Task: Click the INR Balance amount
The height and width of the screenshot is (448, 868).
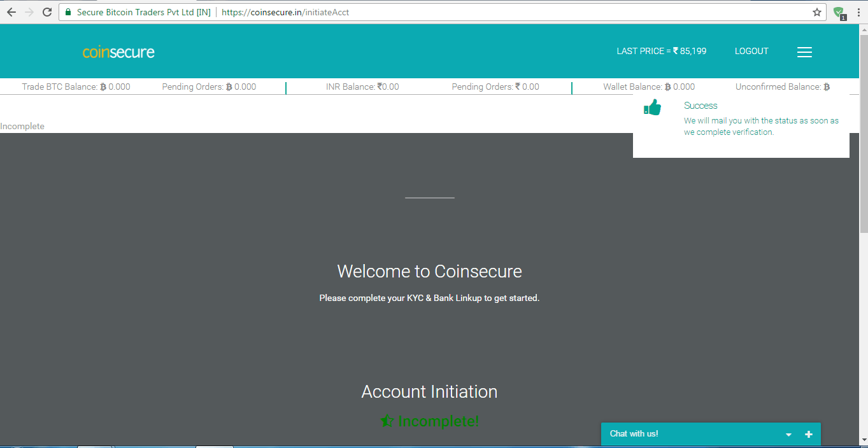Action: pos(388,87)
